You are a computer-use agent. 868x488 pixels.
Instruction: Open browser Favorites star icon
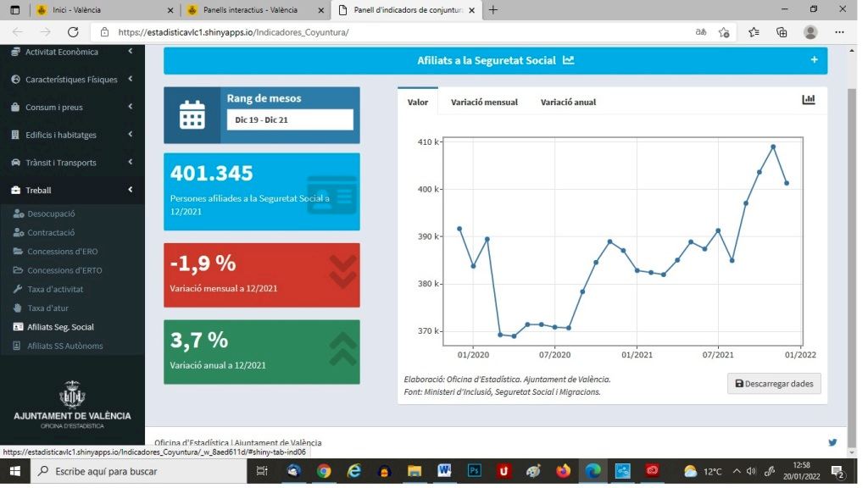pyautogui.click(x=754, y=32)
